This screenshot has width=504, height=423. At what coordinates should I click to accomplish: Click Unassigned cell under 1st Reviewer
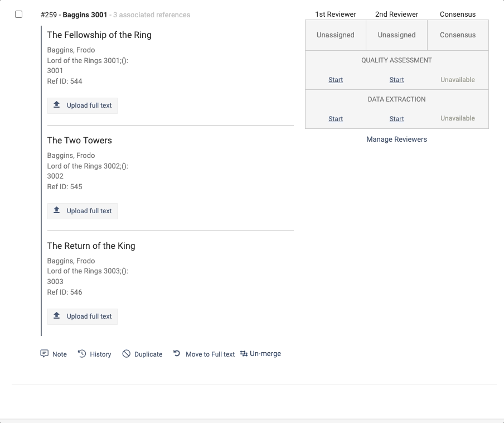336,35
